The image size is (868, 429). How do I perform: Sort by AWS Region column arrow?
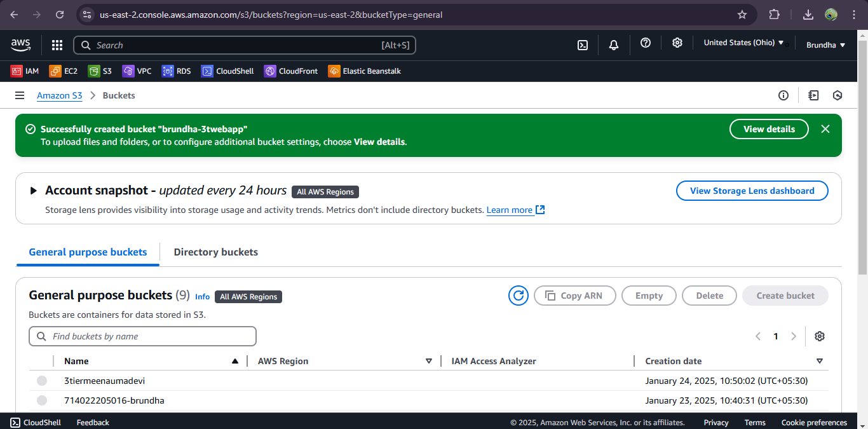[429, 361]
